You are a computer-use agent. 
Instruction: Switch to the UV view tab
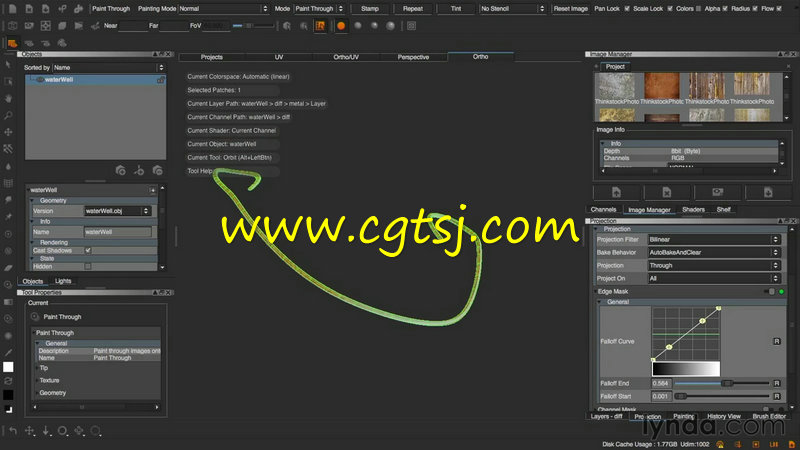(x=279, y=57)
